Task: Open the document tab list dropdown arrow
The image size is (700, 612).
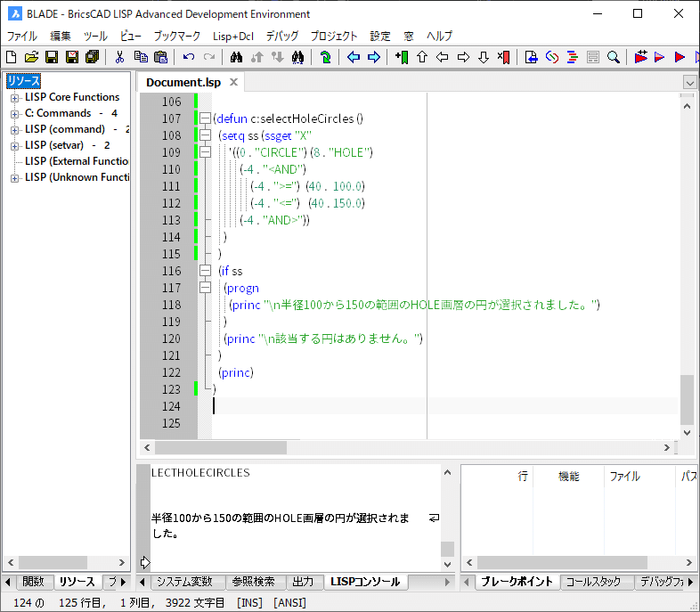Action: pos(689,82)
